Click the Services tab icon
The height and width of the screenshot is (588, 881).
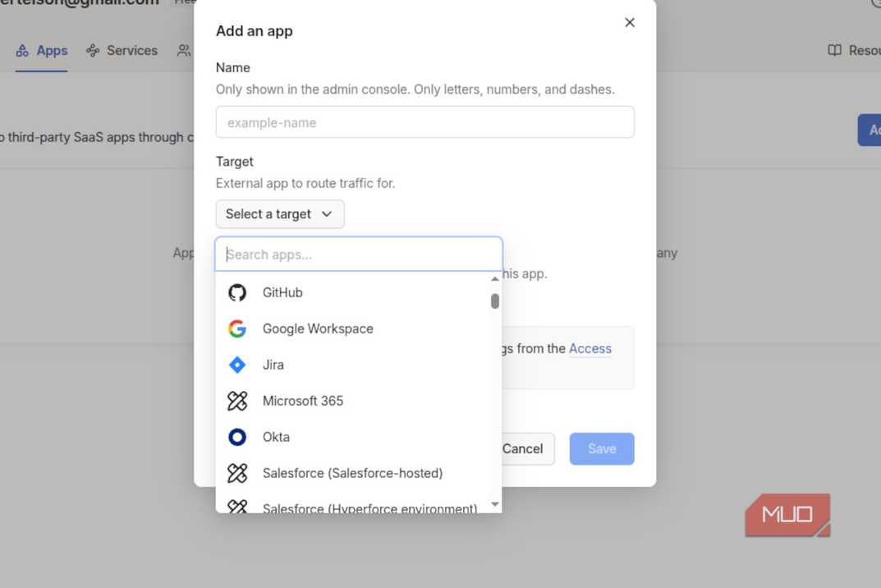pyautogui.click(x=93, y=51)
